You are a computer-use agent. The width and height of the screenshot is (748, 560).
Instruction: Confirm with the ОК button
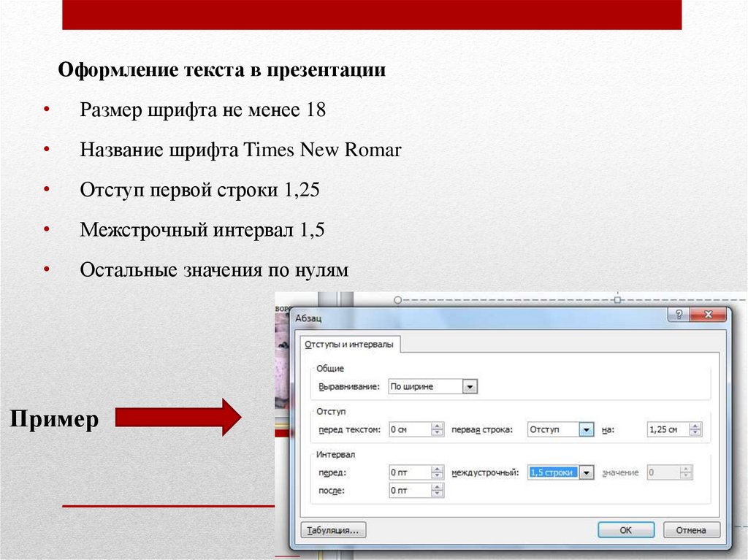pos(626,530)
